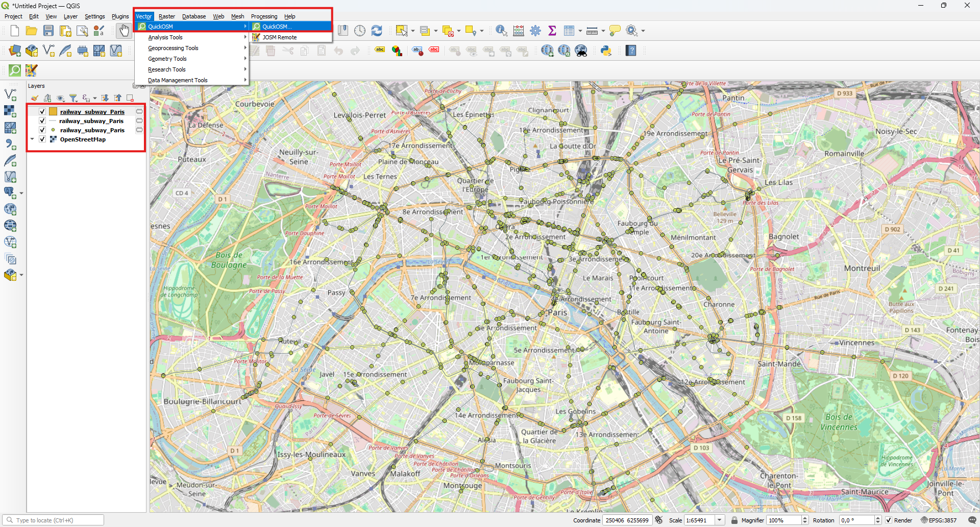Viewport: 980px width, 527px height.
Task: Click the Remove Layer/Group icon
Action: click(130, 98)
